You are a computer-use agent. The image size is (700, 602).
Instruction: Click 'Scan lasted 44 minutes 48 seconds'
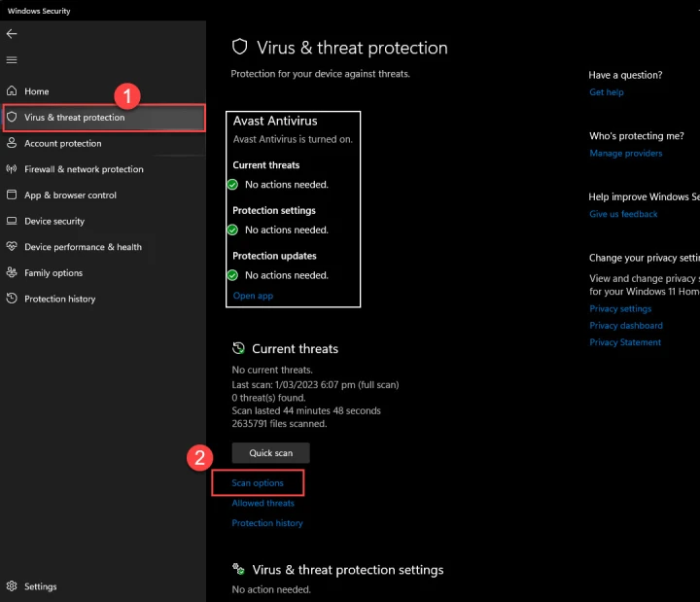click(x=306, y=410)
